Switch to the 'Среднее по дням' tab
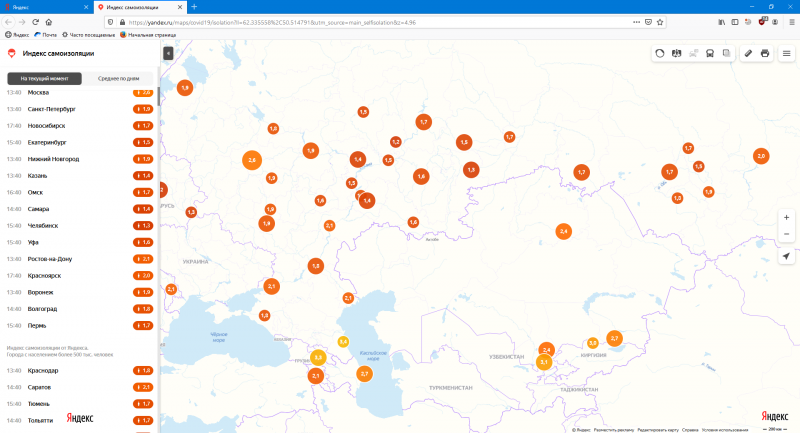Image resolution: width=800 pixels, height=433 pixels. (x=118, y=79)
